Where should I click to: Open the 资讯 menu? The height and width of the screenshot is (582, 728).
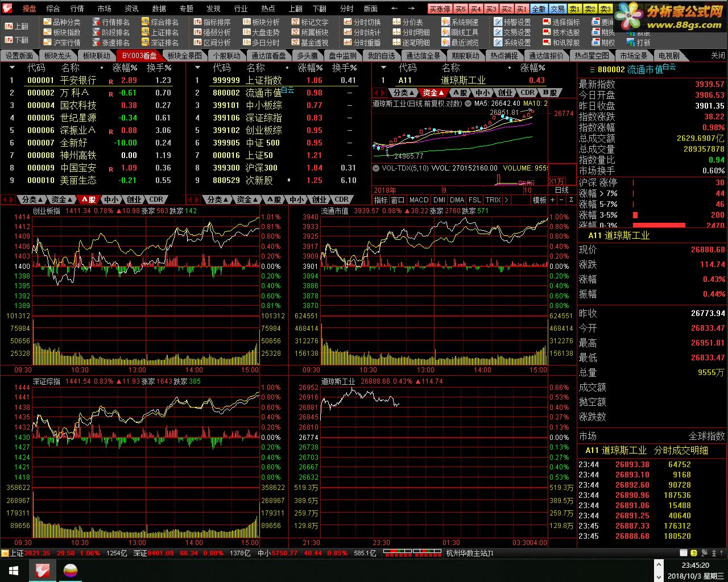click(x=132, y=9)
